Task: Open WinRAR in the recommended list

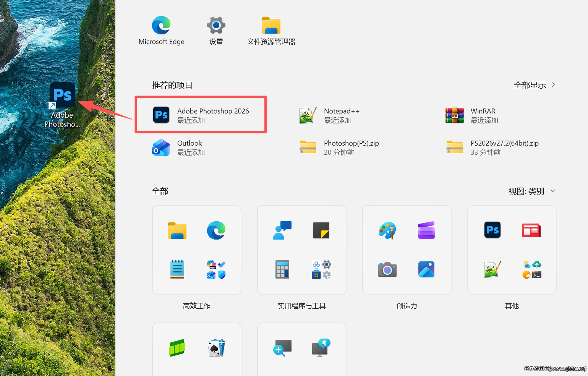Action: coord(472,115)
